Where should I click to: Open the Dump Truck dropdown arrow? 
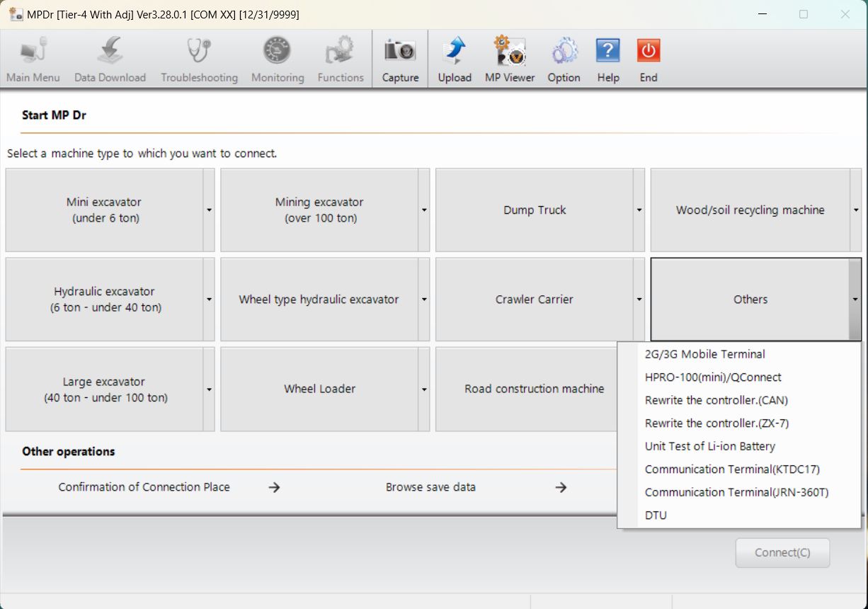639,210
